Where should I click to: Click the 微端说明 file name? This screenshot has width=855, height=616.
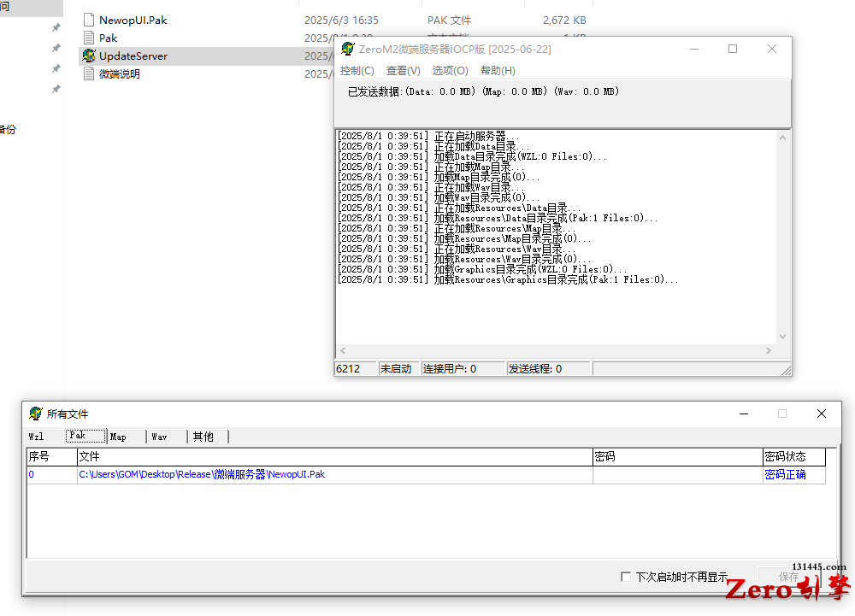[120, 74]
